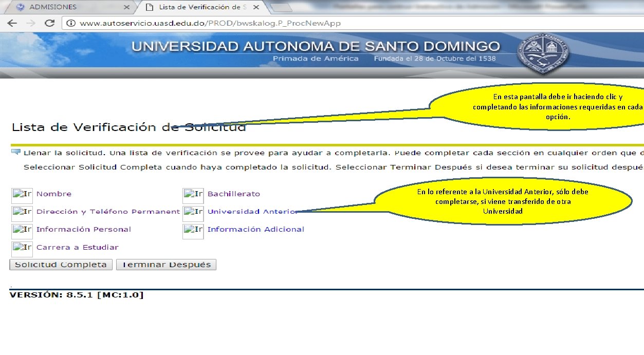Open the Carrera a Estudiar link
The image size is (644, 355).
coord(78,247)
